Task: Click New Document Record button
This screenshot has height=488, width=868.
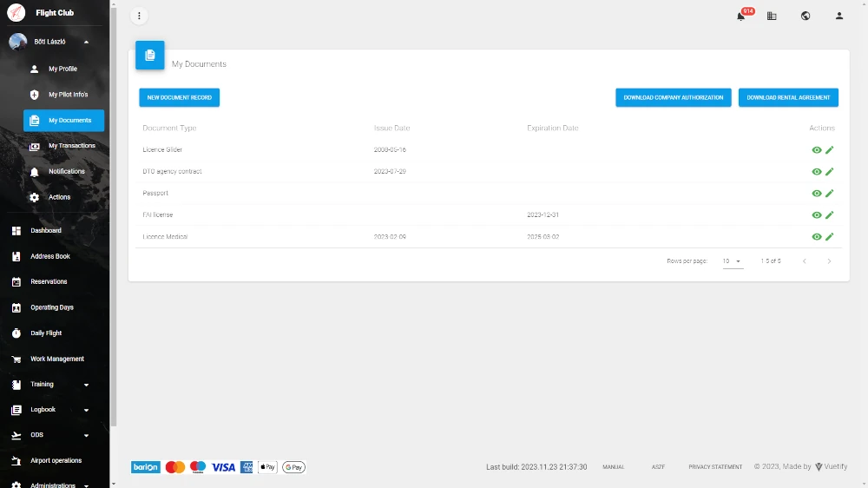Action: tap(180, 97)
